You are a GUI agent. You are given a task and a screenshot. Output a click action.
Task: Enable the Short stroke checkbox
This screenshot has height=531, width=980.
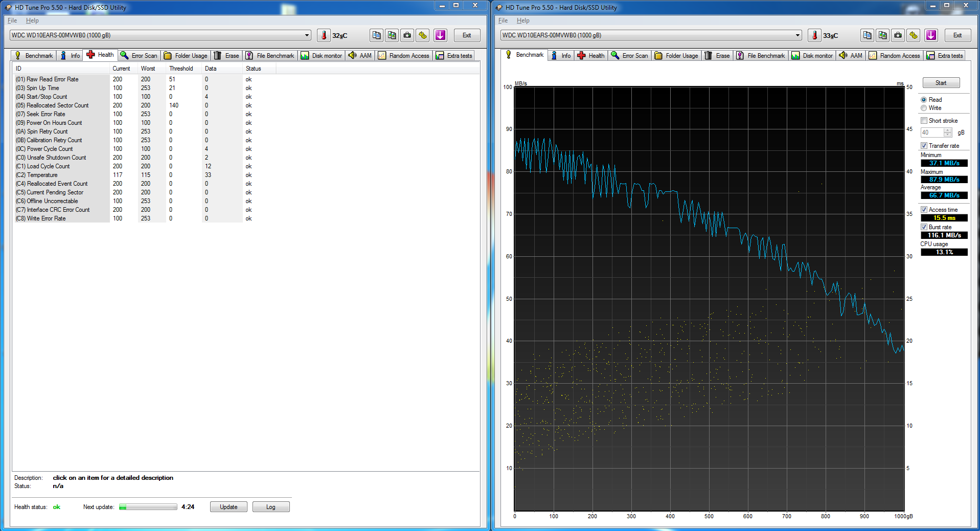(x=924, y=121)
